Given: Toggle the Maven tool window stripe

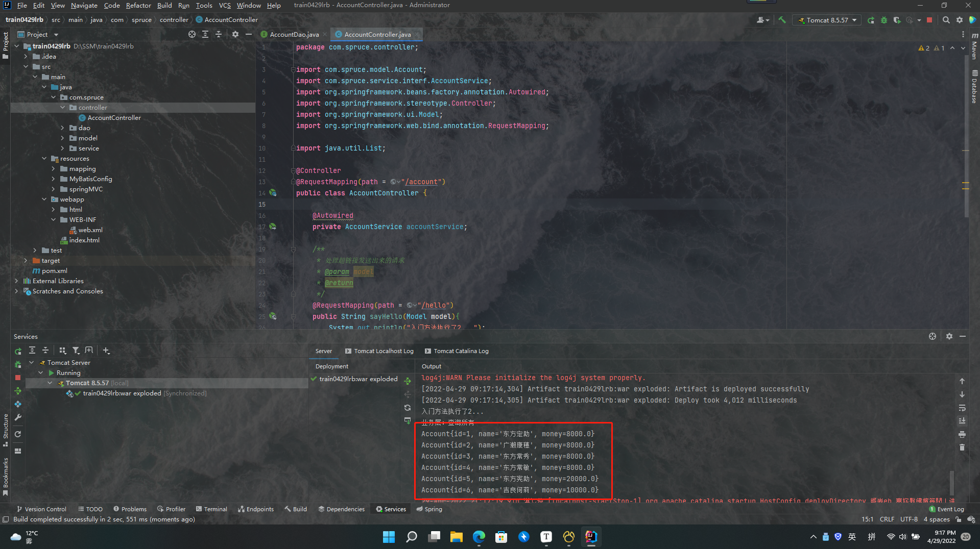Looking at the screenshot, I should point(974,46).
